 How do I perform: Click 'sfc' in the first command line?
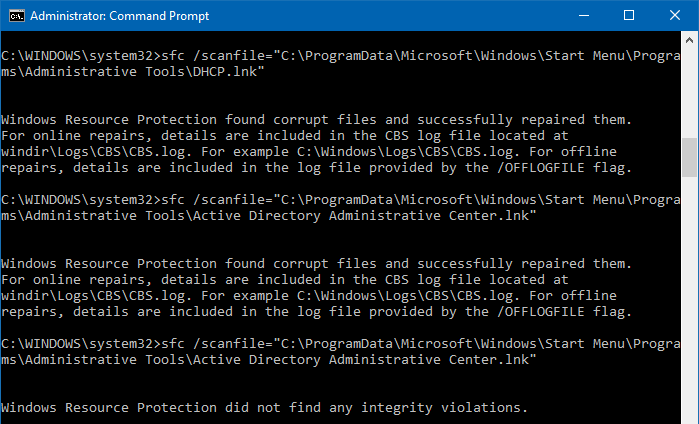point(173,56)
